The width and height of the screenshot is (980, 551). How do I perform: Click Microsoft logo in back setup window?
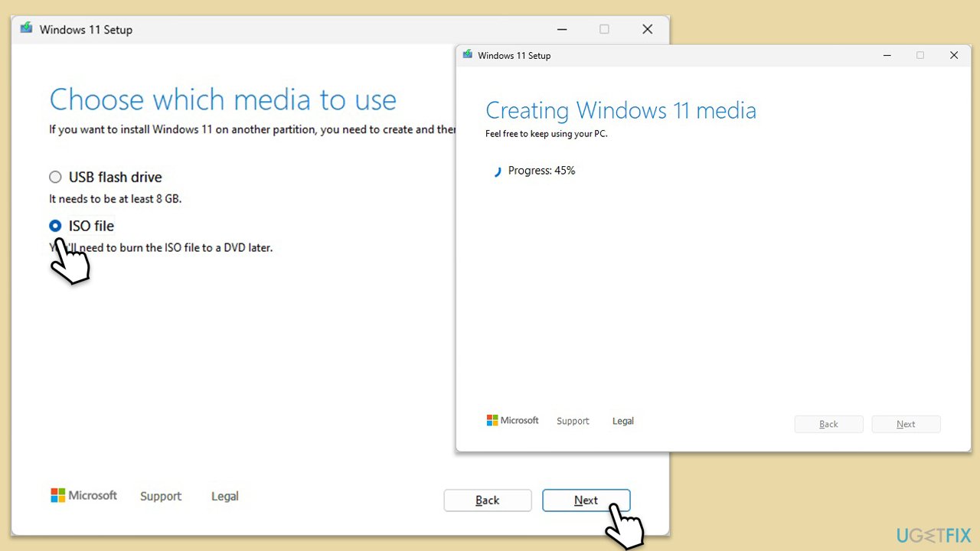[83, 495]
